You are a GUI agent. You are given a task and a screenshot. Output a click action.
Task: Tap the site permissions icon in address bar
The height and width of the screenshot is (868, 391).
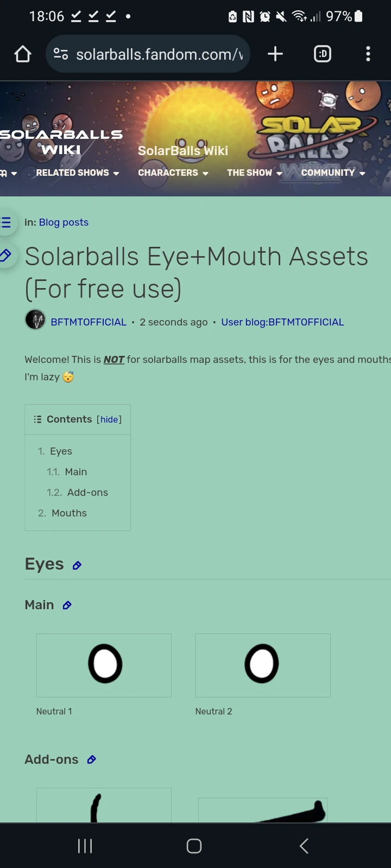coord(61,54)
